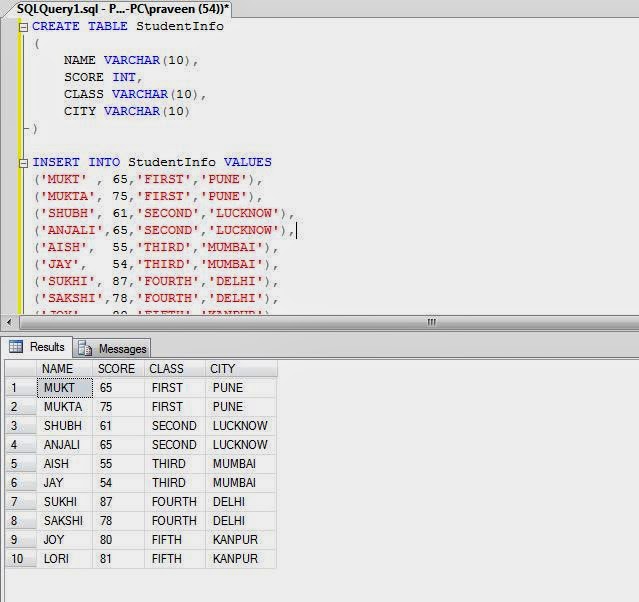Click the CLASS column header

click(x=175, y=369)
